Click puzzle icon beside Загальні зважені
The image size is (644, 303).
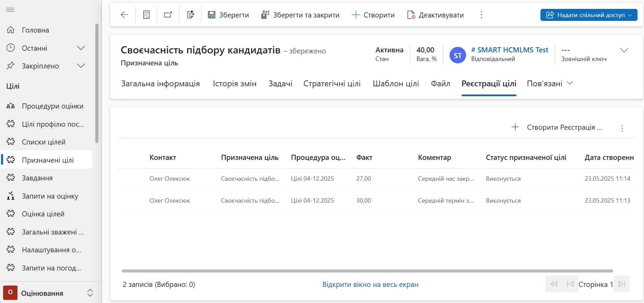[x=11, y=232]
